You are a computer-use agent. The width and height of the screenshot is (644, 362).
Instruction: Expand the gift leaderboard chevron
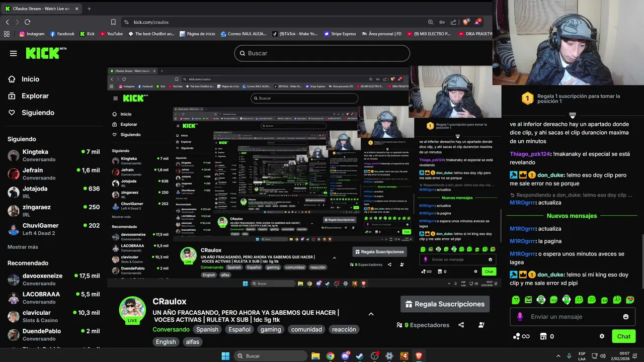[573, 116]
